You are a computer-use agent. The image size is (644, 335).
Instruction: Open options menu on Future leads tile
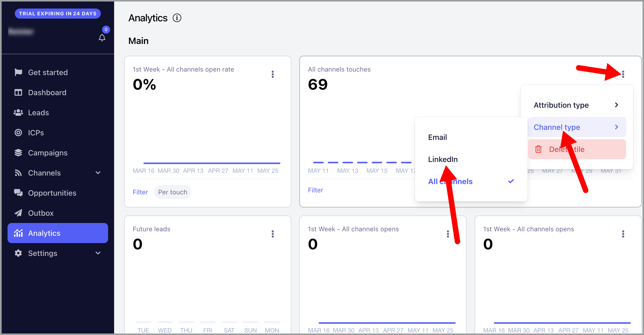273,234
